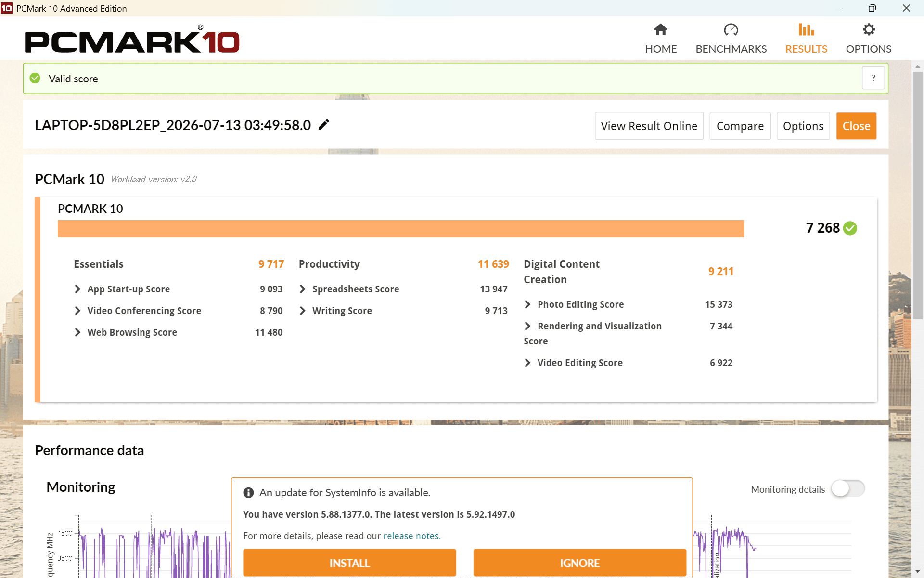The image size is (924, 578).
Task: Click the Home house icon
Action: 661,30
